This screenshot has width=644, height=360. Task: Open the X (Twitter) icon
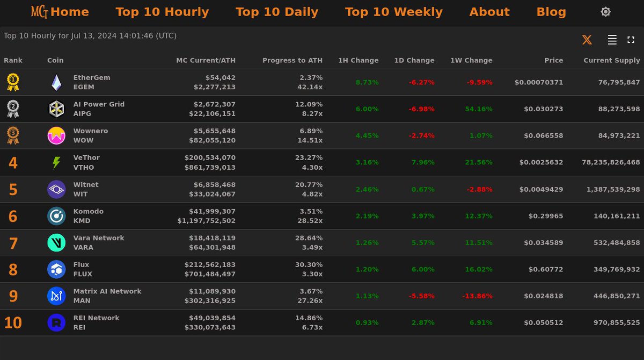[587, 40]
